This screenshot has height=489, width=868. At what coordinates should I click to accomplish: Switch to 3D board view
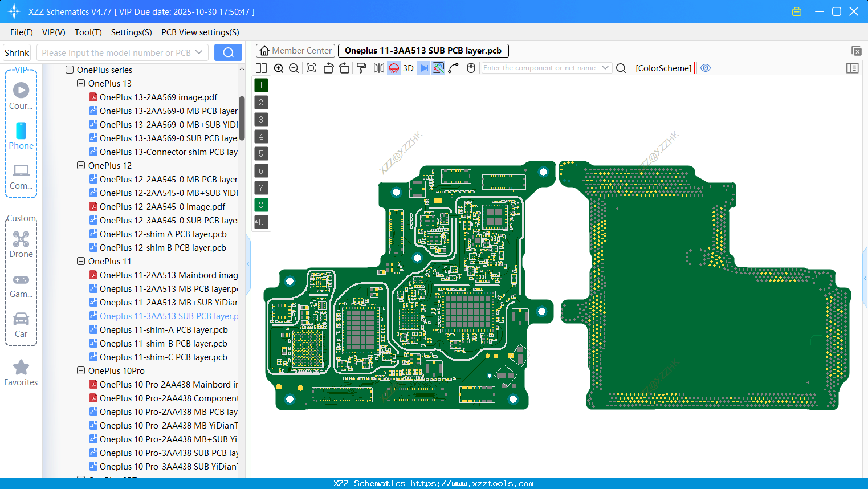[408, 68]
